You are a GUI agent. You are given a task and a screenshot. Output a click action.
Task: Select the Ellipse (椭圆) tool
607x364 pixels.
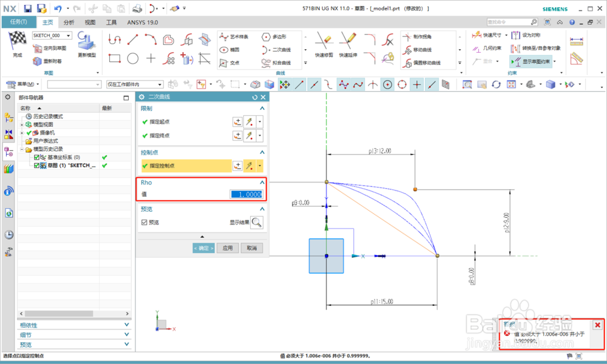[x=230, y=50]
